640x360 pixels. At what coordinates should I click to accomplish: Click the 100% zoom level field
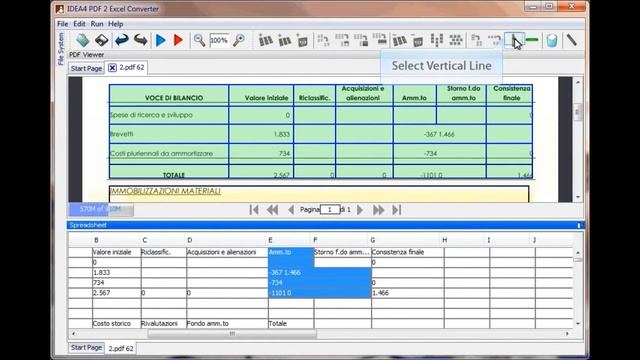click(219, 40)
